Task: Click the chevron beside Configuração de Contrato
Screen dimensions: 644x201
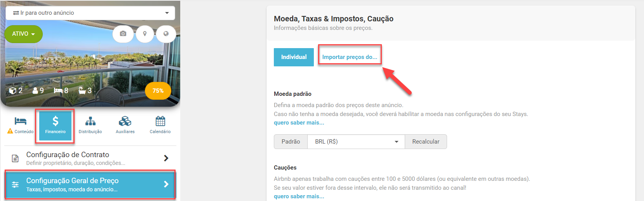Action: (166, 158)
